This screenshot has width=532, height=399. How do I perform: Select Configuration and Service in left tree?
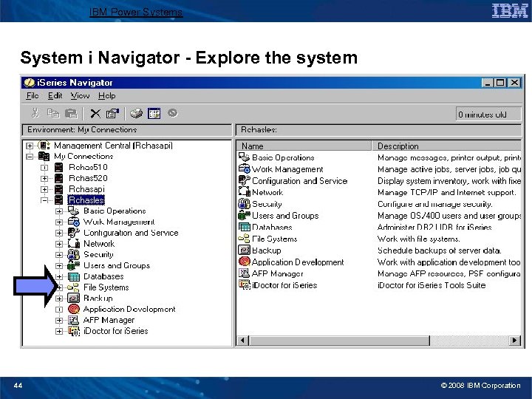point(131,233)
